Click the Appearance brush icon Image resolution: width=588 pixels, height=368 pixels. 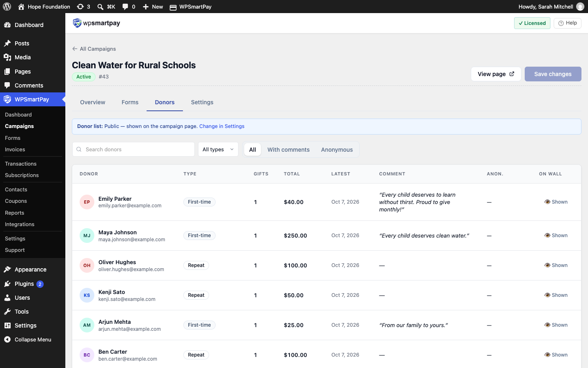click(x=7, y=269)
